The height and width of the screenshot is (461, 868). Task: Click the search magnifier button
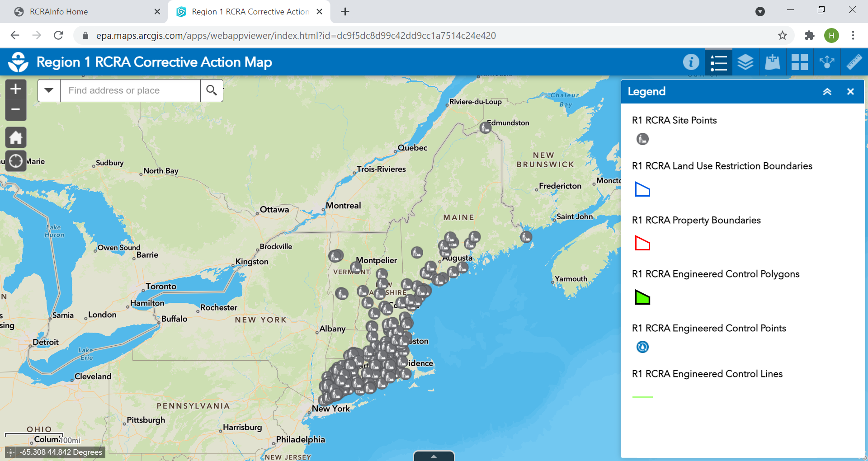[212, 90]
